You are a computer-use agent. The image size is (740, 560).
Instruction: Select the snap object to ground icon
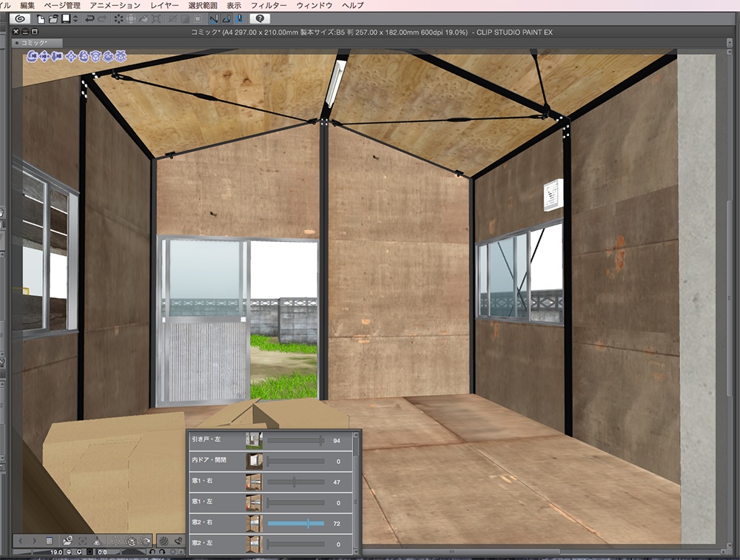(121, 57)
